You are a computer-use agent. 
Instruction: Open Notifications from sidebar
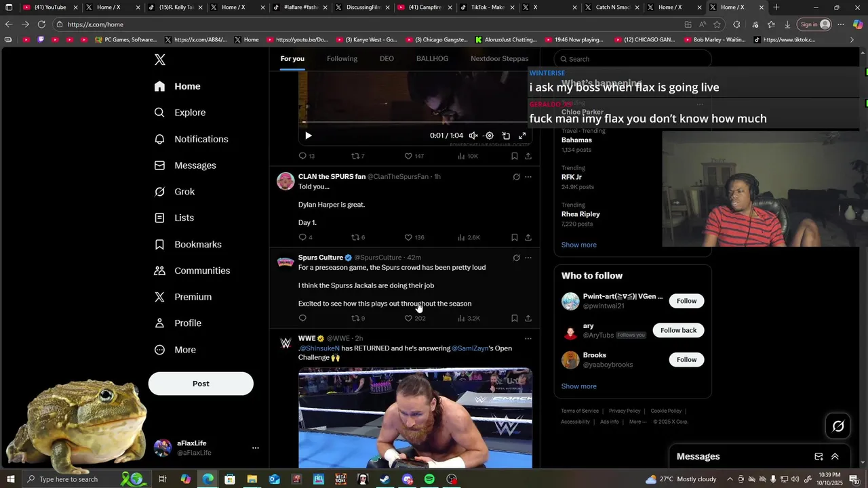[x=191, y=139]
